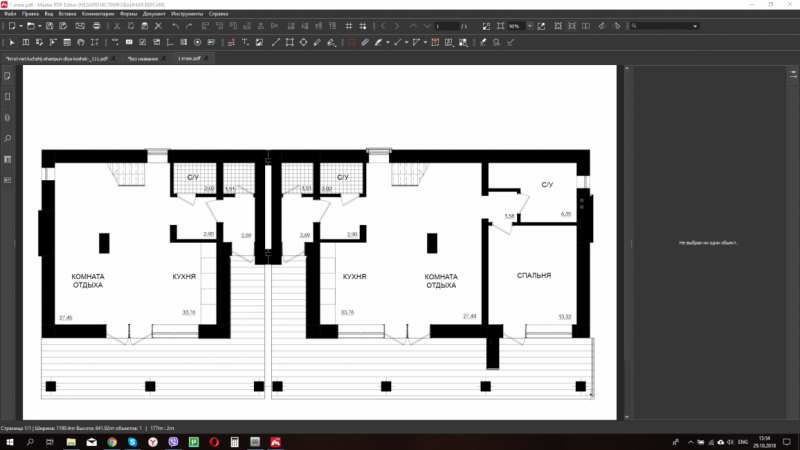The image size is (800, 450).
Task: Select the Insert Text tool
Action: tap(245, 42)
